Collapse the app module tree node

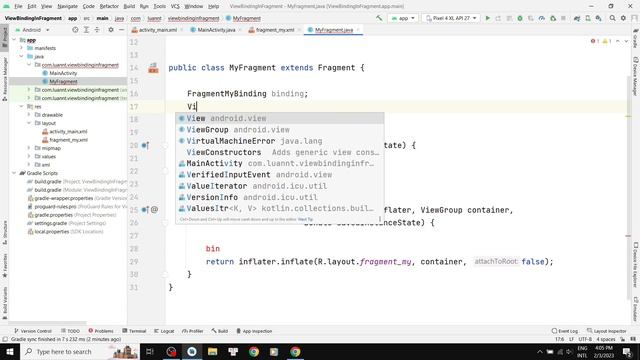coord(15,40)
